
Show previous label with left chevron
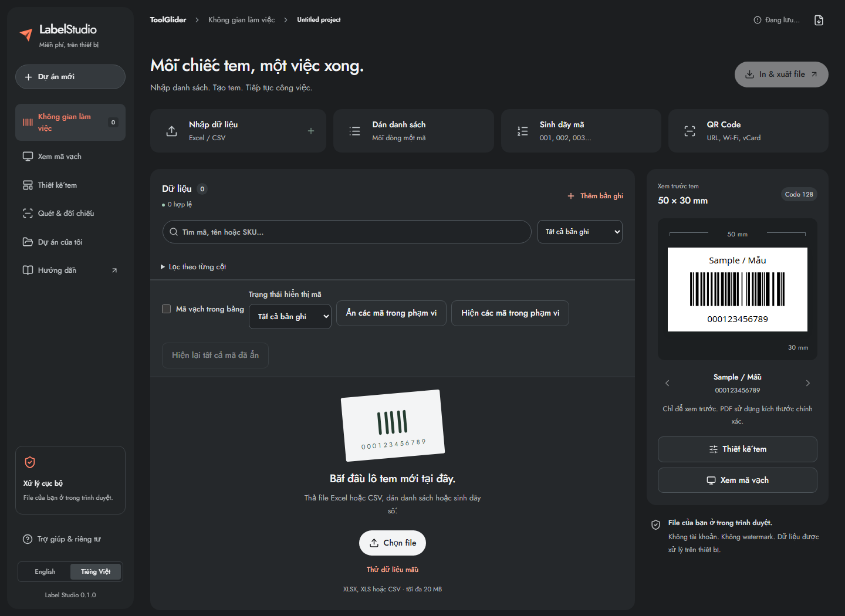coord(667,383)
